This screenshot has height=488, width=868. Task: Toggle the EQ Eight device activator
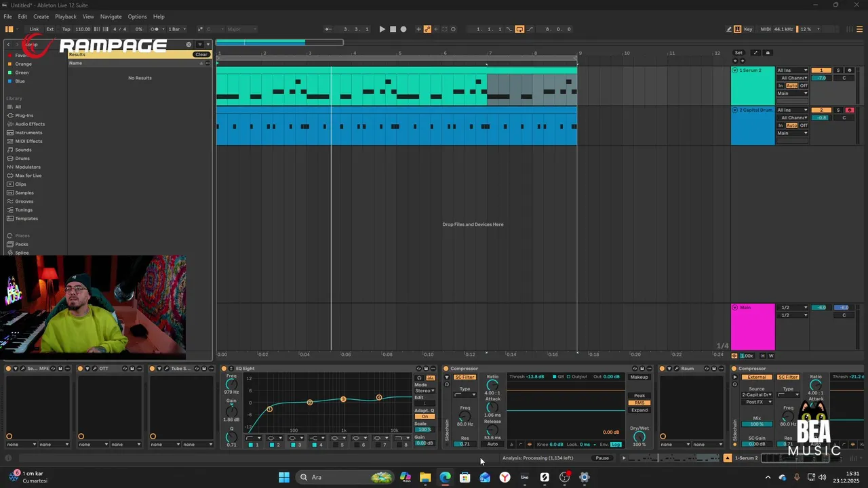click(x=224, y=369)
